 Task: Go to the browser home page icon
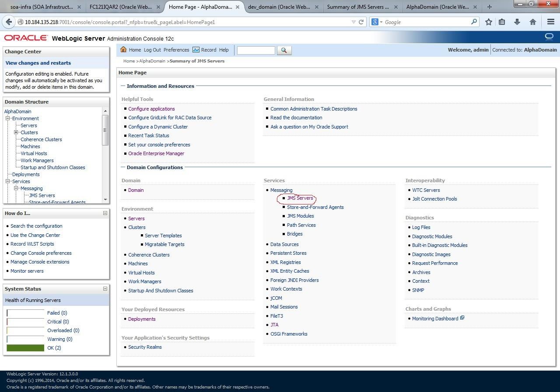pos(532,22)
